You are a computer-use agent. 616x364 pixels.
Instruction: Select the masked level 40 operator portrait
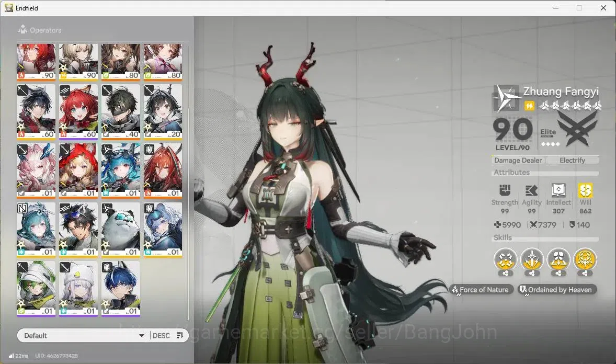pos(121,111)
